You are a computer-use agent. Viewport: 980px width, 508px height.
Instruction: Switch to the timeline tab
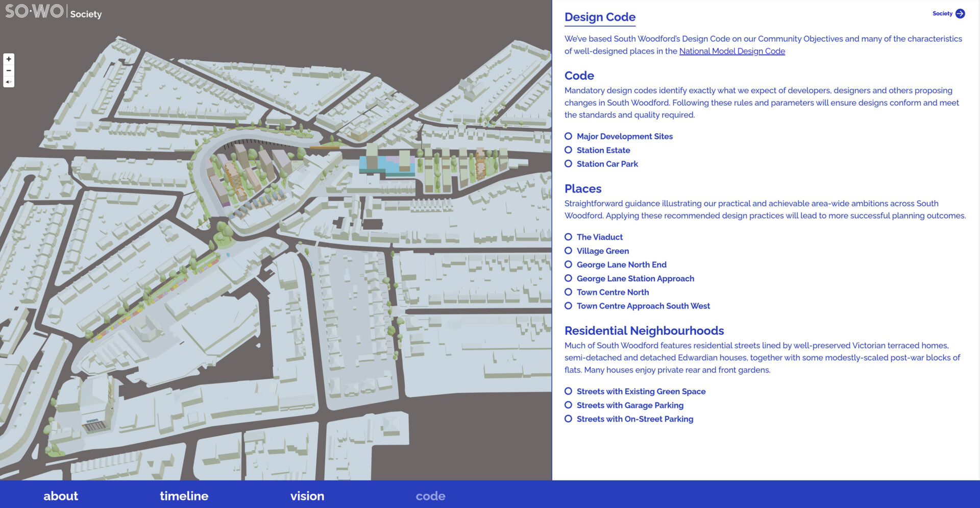coord(184,496)
